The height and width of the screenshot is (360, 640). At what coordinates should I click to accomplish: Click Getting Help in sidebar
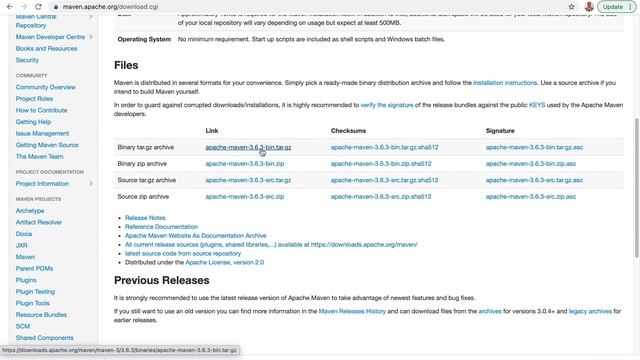(x=33, y=122)
